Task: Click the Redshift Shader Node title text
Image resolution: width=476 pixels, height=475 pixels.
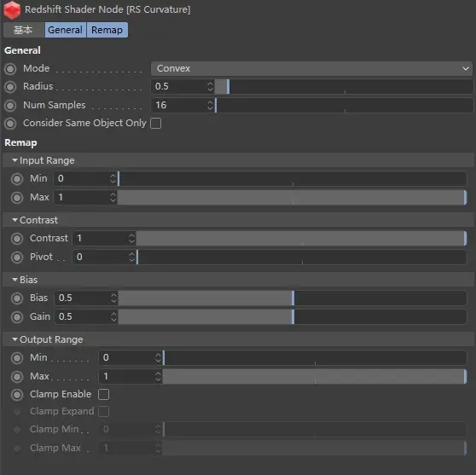Action: [107, 9]
